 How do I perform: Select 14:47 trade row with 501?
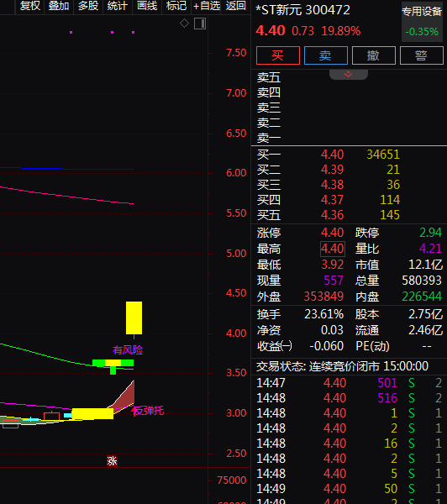point(350,383)
